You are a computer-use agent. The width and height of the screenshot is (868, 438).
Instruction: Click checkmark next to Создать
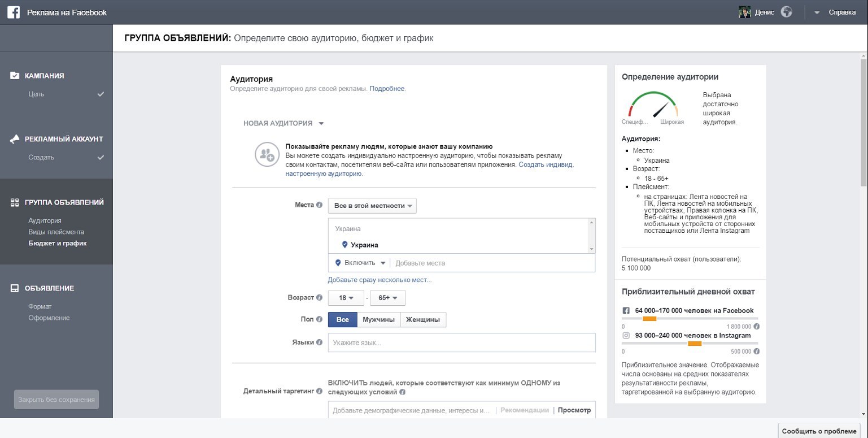101,157
